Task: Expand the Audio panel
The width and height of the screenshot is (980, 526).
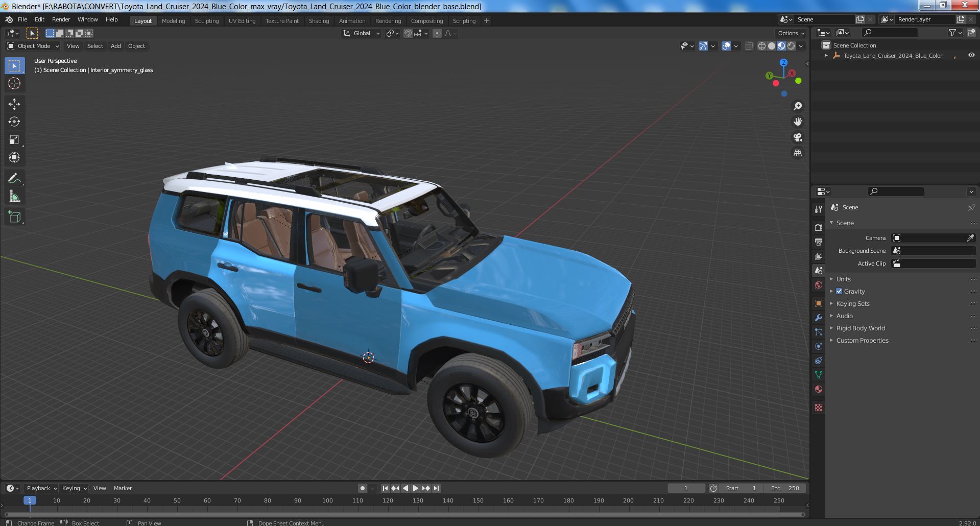Action: coord(844,316)
